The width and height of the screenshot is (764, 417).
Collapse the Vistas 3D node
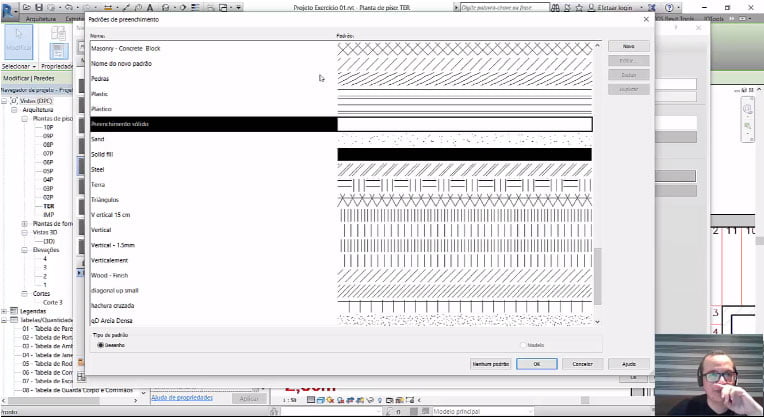[24, 232]
